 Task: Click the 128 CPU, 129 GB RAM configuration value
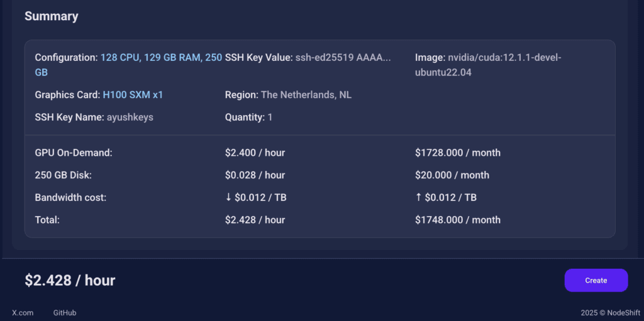coord(128,65)
